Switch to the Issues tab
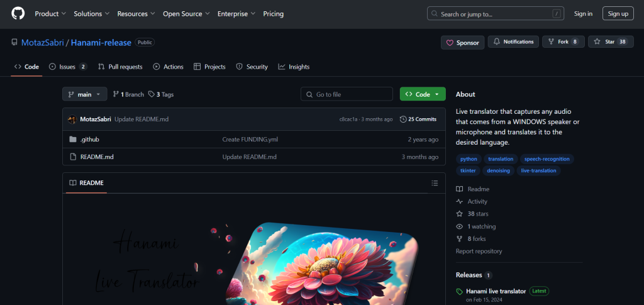Image resolution: width=644 pixels, height=305 pixels. click(x=67, y=67)
